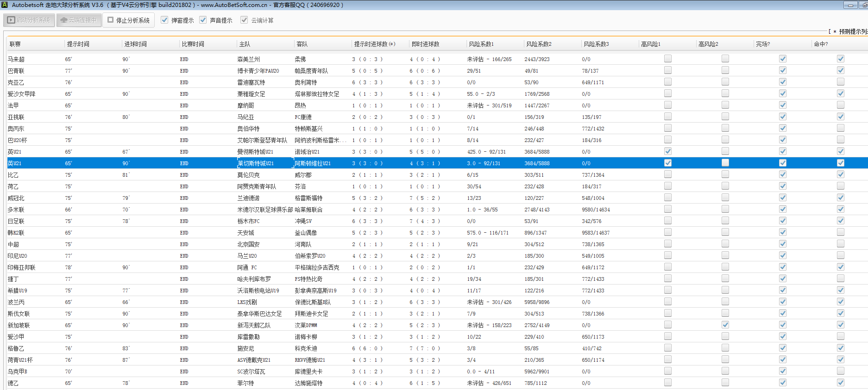
Task: Click the 高风险1 column header
Action: click(651, 44)
